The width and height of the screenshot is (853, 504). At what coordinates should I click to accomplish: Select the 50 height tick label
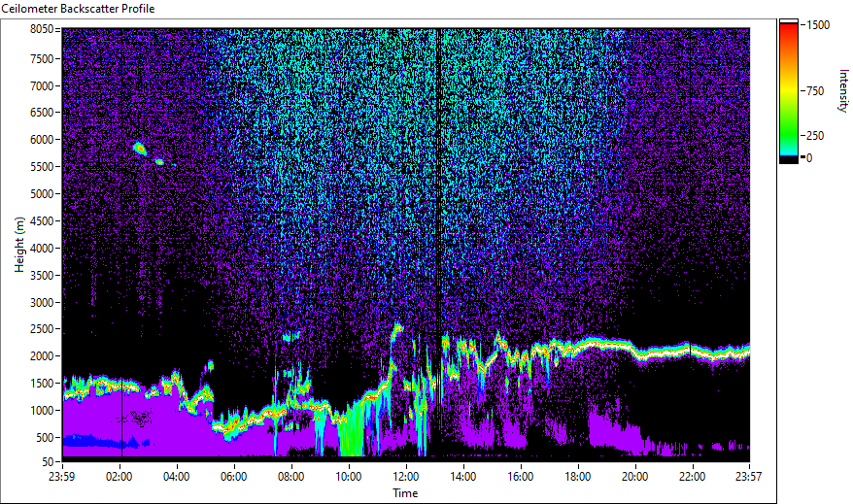coord(48,462)
